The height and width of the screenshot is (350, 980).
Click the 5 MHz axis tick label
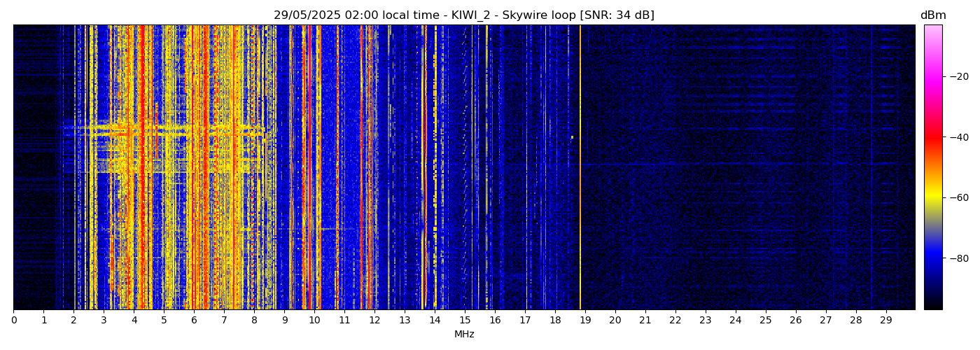point(164,320)
